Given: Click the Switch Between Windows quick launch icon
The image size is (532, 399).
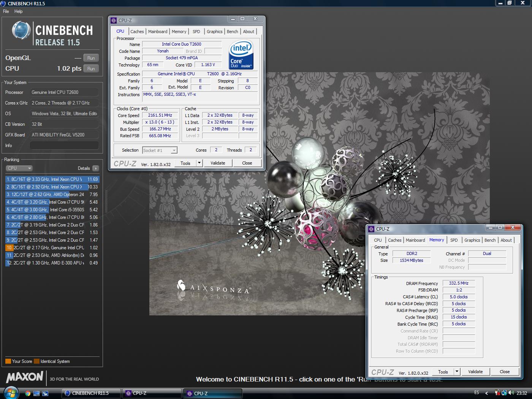Looking at the screenshot, I should (45, 393).
